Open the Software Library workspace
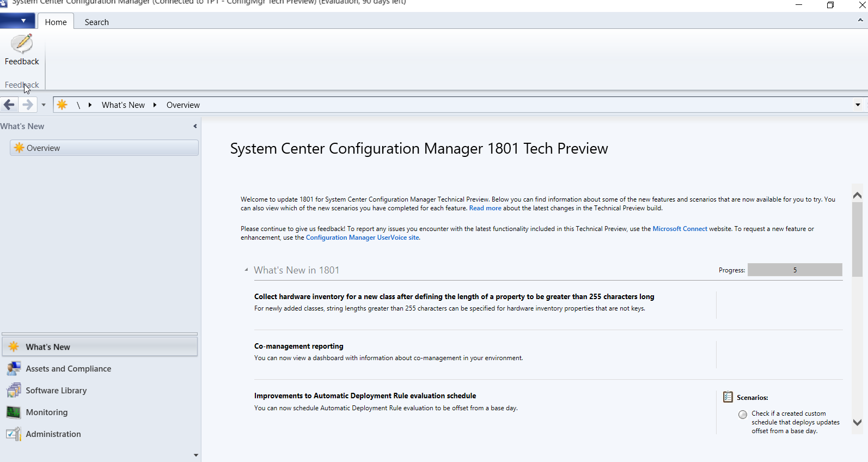The width and height of the screenshot is (868, 462). (x=100, y=390)
